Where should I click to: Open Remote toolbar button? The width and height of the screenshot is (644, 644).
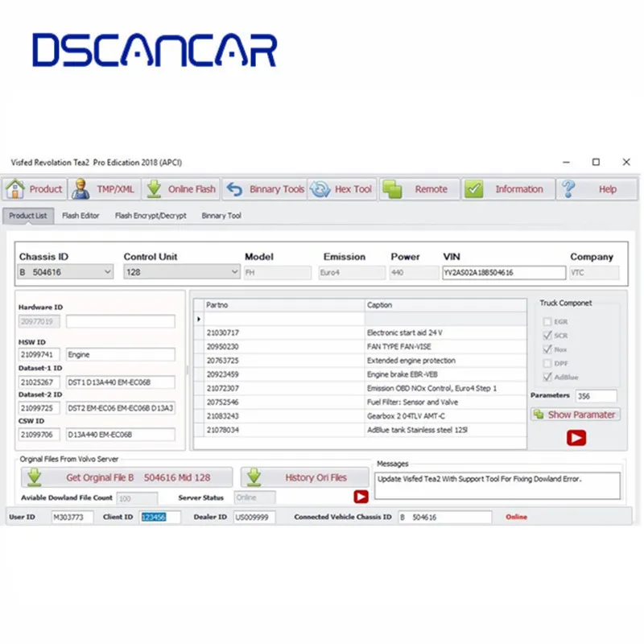pos(419,189)
